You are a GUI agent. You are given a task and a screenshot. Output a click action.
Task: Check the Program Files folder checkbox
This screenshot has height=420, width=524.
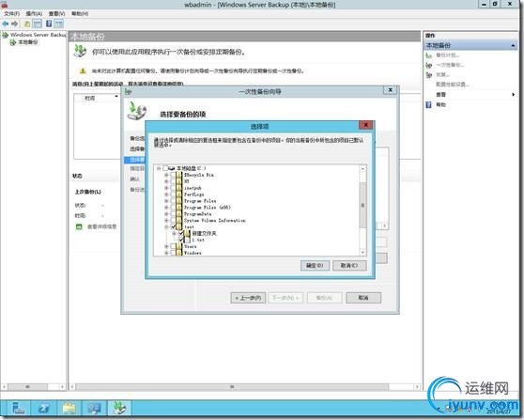coord(173,201)
